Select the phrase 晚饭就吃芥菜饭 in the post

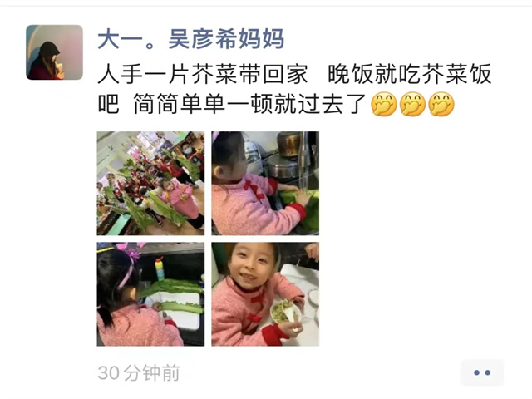pos(410,74)
